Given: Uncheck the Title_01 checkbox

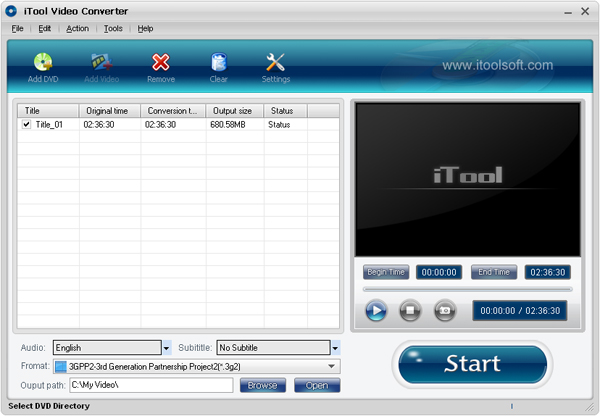Looking at the screenshot, I should 26,124.
